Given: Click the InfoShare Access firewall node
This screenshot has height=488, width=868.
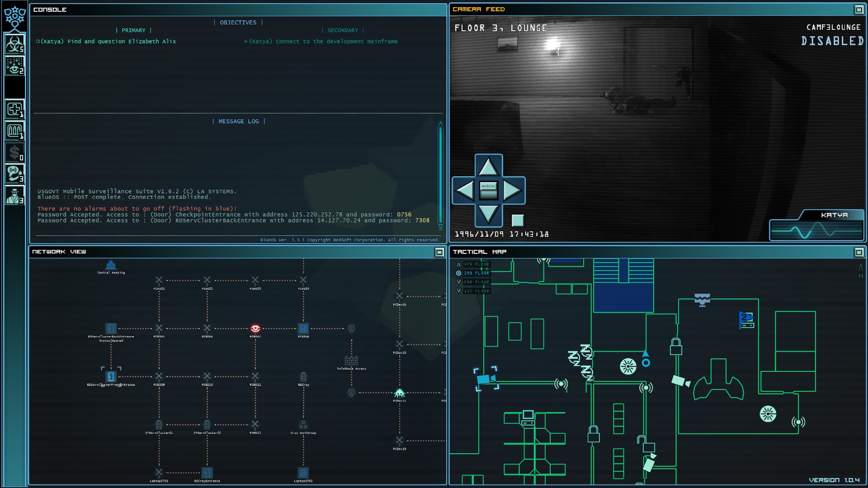Looking at the screenshot, I should [351, 361].
